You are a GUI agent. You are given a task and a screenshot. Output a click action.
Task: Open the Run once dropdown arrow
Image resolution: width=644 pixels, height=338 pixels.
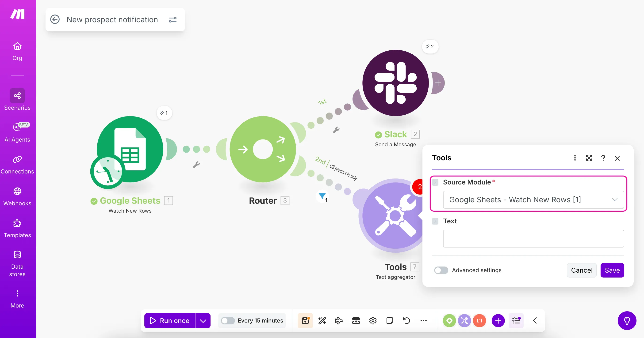[x=203, y=320]
